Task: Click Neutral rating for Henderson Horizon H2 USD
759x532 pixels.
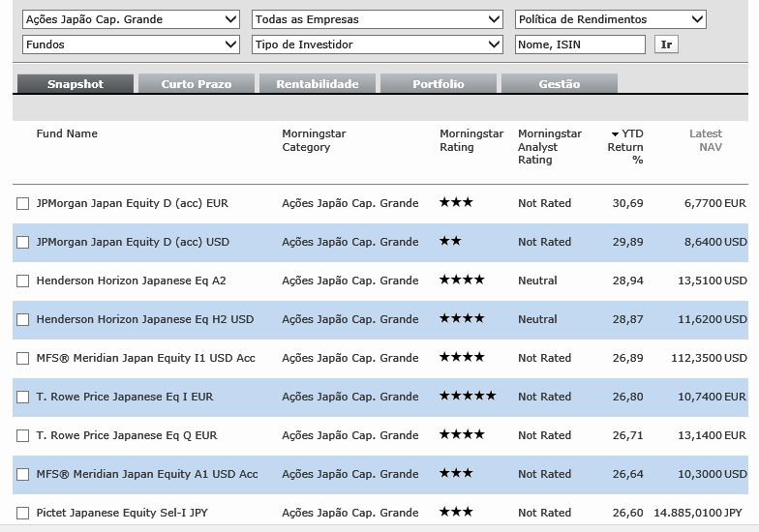Action: point(537,319)
